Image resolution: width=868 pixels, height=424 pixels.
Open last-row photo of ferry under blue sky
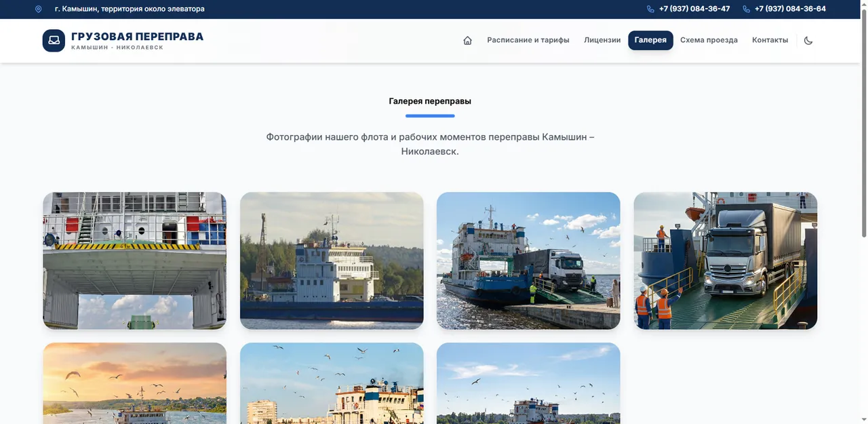528,383
